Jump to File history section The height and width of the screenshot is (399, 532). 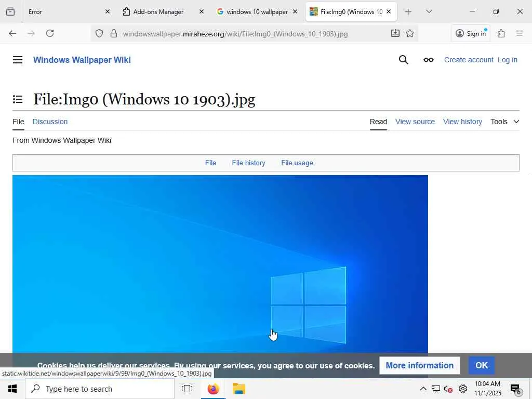pos(248,163)
